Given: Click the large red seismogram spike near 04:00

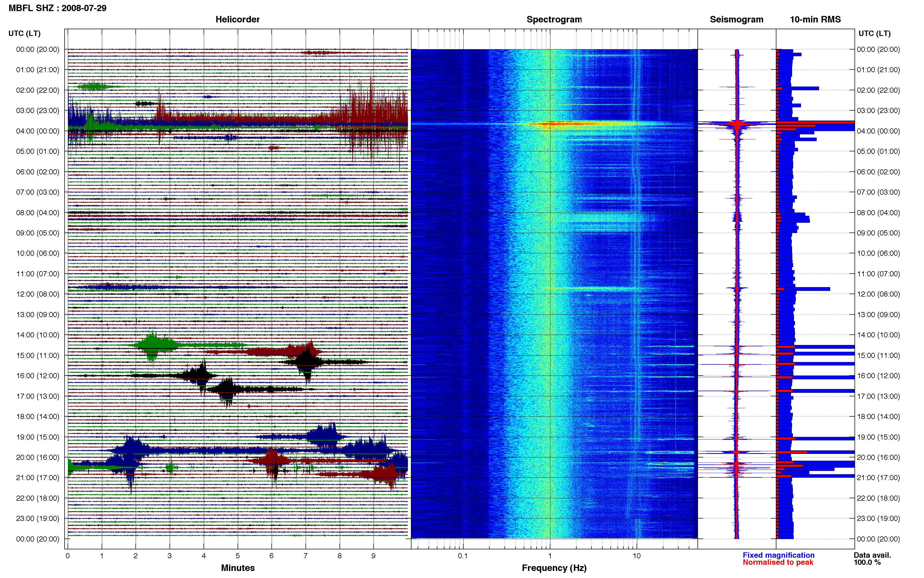Looking at the screenshot, I should click(x=737, y=124).
